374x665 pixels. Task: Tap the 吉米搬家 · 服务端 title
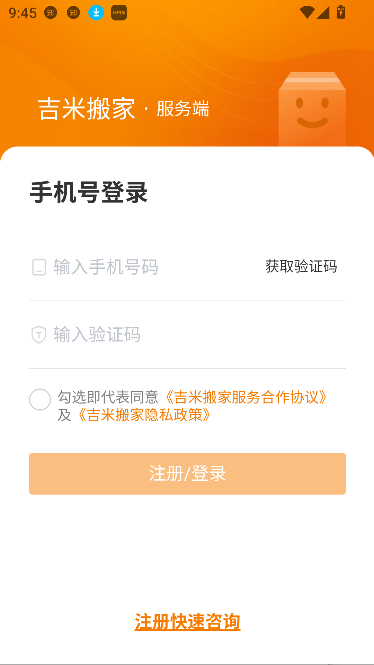pyautogui.click(x=123, y=109)
